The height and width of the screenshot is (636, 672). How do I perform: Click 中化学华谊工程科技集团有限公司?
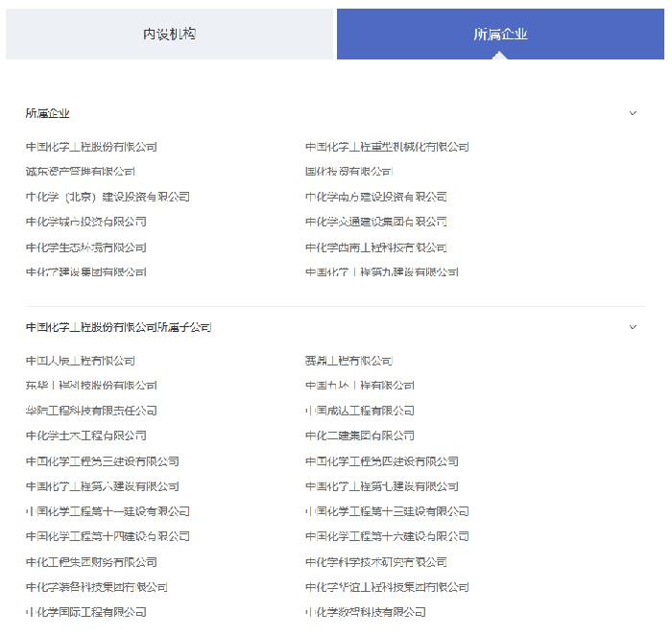pos(387,587)
